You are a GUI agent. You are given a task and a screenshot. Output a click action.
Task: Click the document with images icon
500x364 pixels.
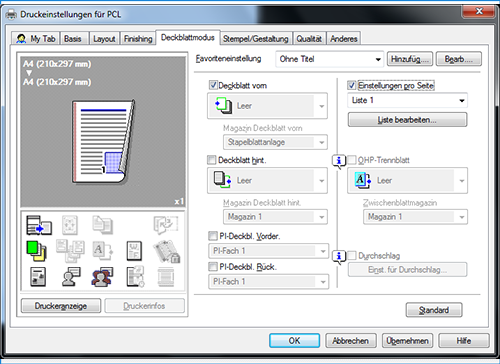[38, 277]
